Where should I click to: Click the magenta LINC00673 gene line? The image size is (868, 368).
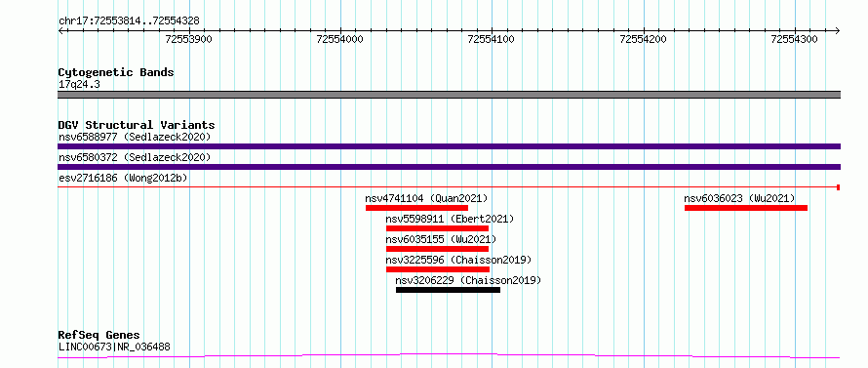click(449, 356)
